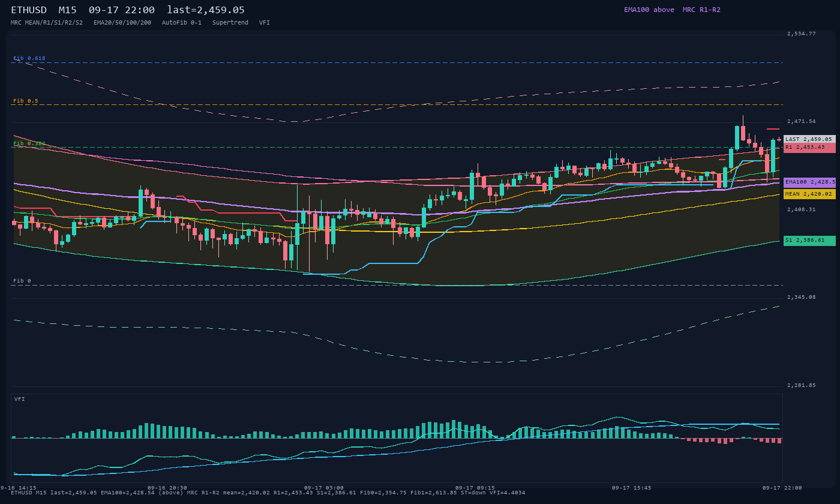Click the 09-16 14:15 time axis label

pyautogui.click(x=18, y=488)
